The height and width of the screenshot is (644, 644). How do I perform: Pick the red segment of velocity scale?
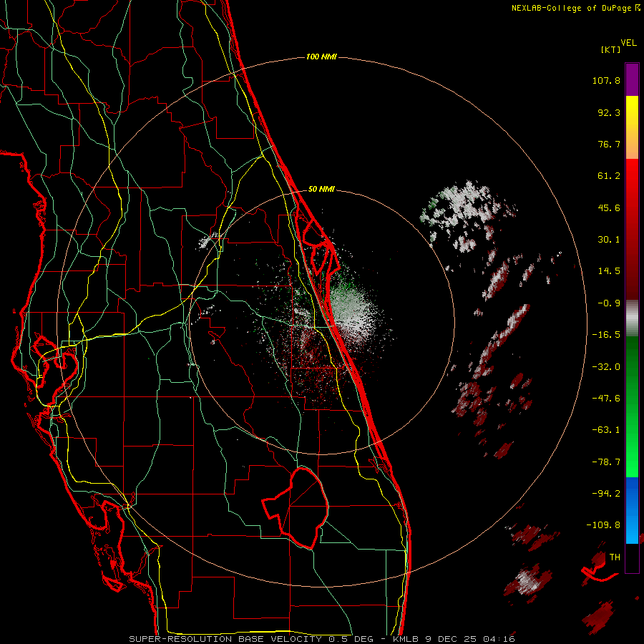click(632, 229)
